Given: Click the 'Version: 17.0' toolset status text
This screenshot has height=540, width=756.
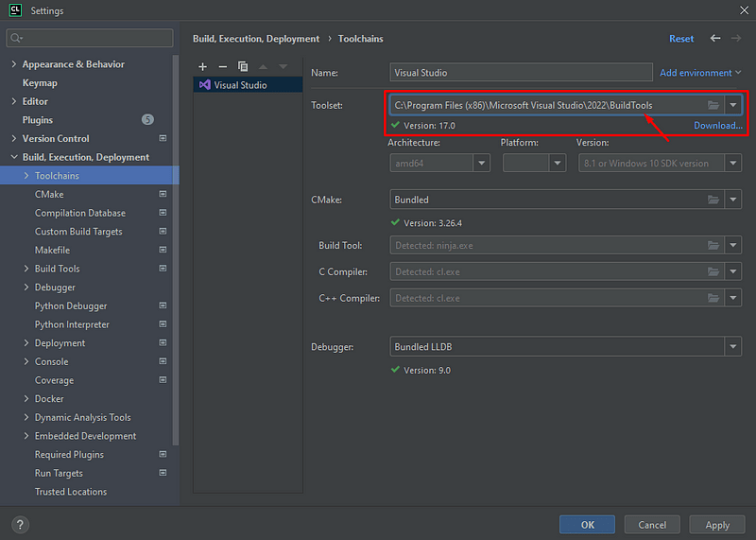Looking at the screenshot, I should tap(429, 126).
